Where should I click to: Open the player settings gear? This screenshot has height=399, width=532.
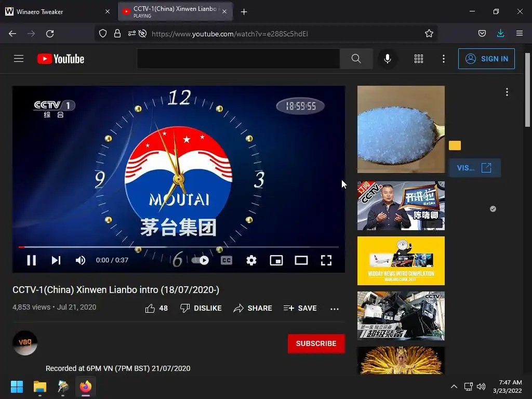[x=251, y=260]
